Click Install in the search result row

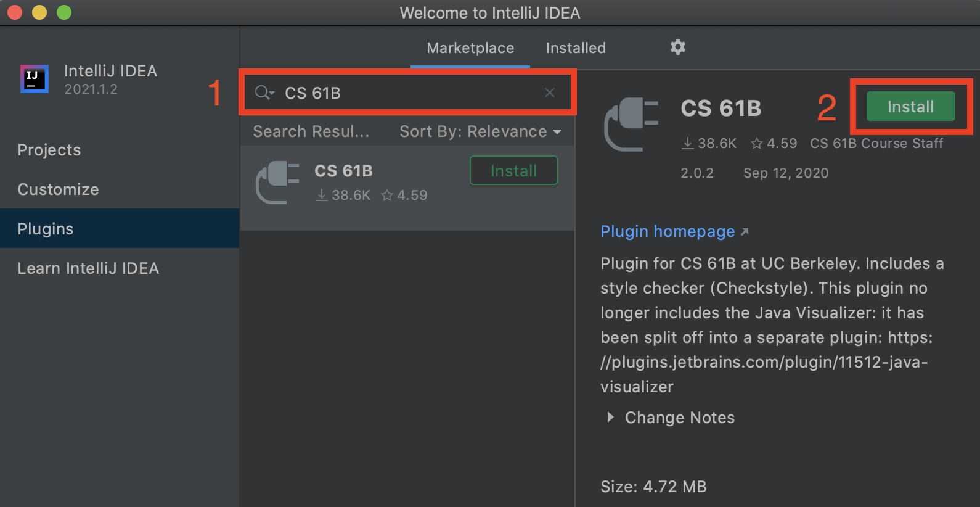[513, 170]
